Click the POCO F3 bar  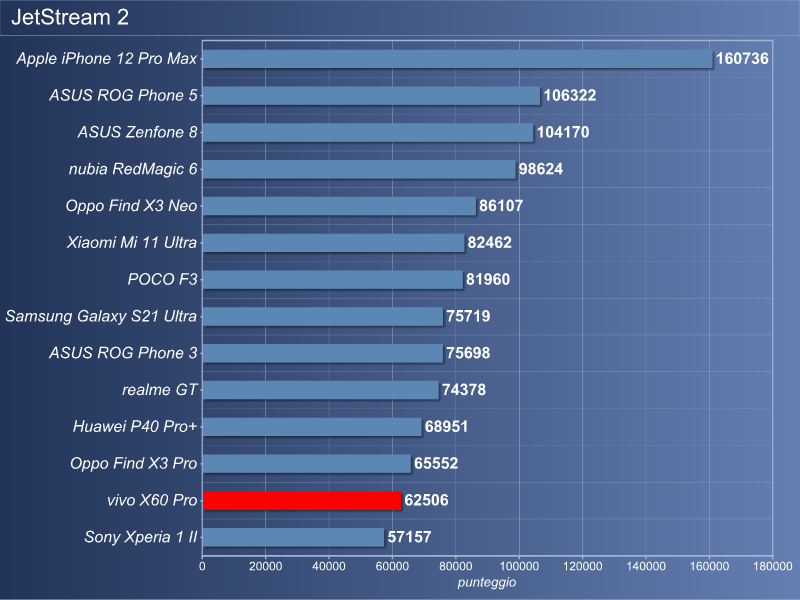pyautogui.click(x=333, y=280)
